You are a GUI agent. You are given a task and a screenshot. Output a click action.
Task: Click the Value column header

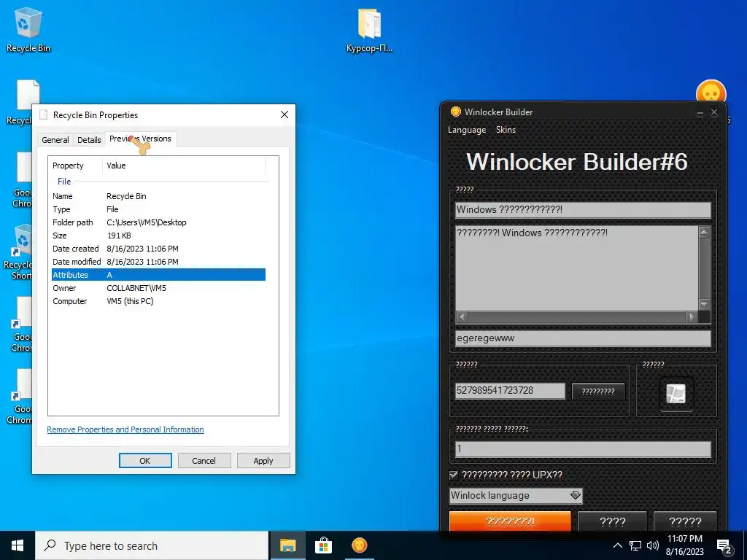click(184, 166)
